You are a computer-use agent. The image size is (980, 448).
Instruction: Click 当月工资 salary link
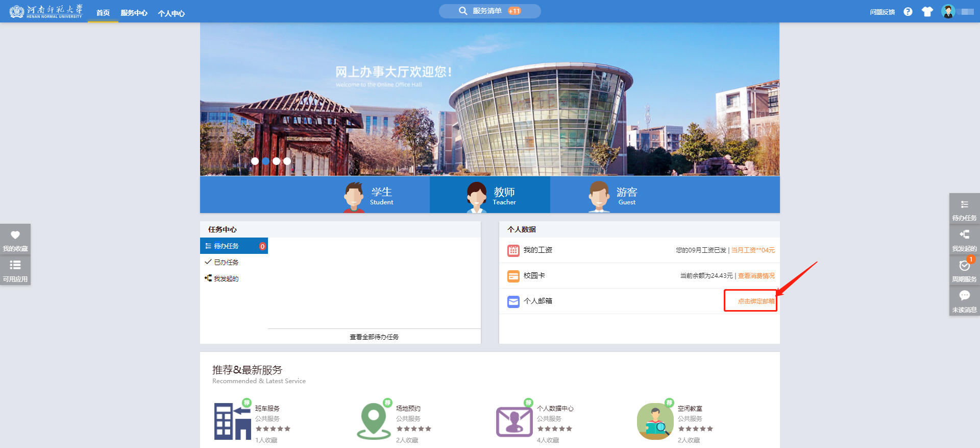pyautogui.click(x=753, y=250)
